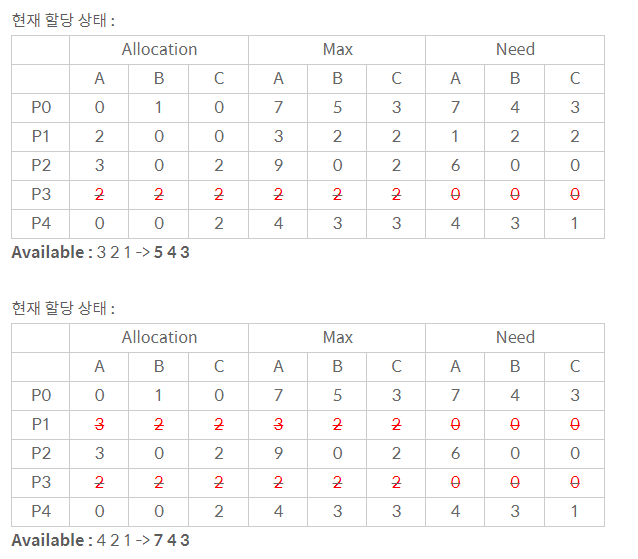Click the "Available : 4 2 1 -> 7 4 3" line
This screenshot has width=638, height=559.
100,540
